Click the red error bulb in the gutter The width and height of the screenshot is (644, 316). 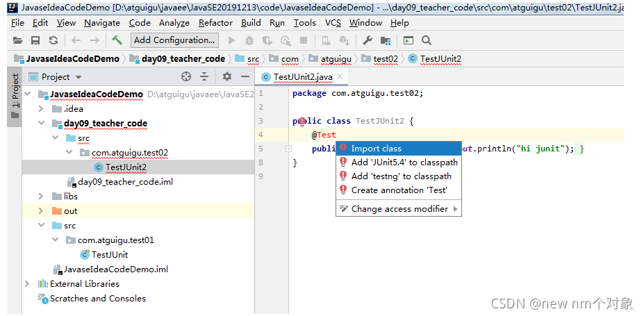(302, 121)
